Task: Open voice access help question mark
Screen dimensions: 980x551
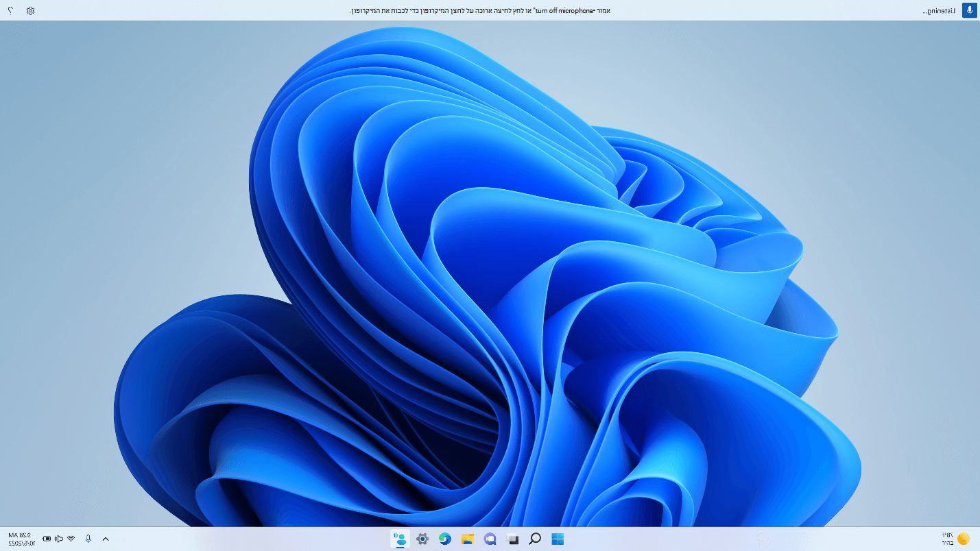Action: [x=10, y=10]
